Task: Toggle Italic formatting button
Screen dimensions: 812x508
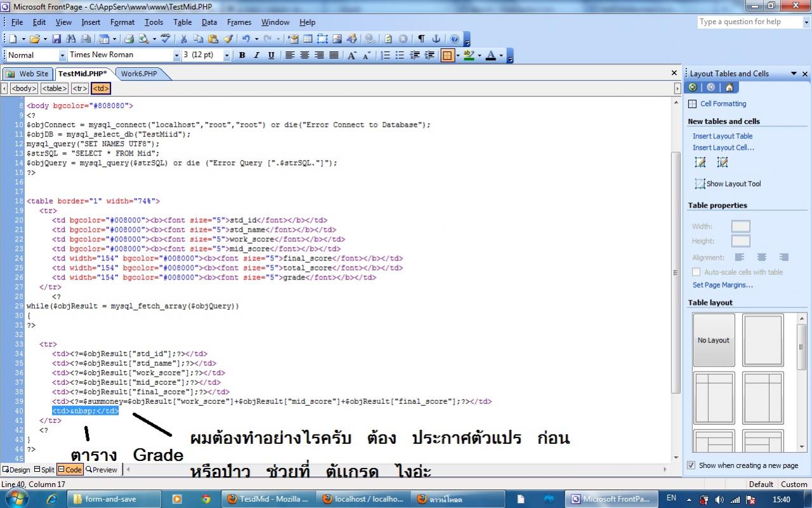Action: pos(256,55)
